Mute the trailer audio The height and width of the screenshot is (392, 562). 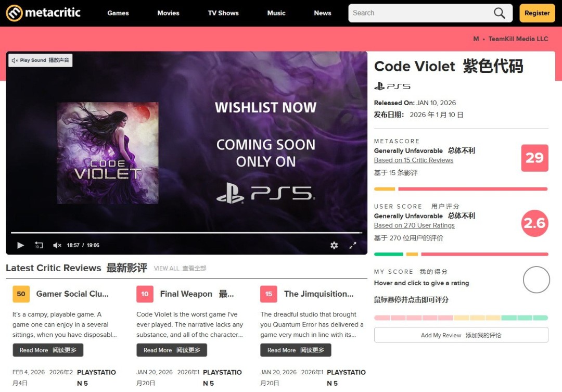point(56,245)
